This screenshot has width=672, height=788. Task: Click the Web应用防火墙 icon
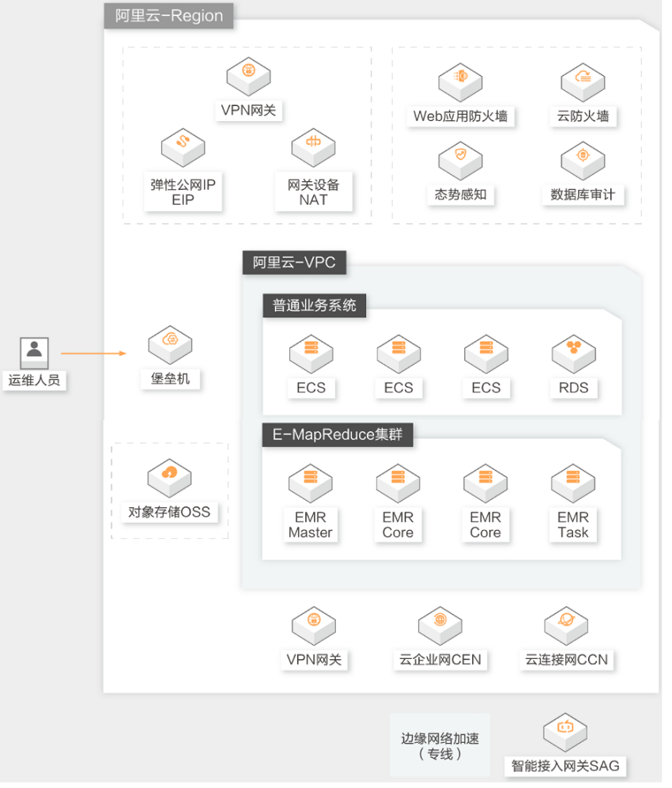(461, 82)
